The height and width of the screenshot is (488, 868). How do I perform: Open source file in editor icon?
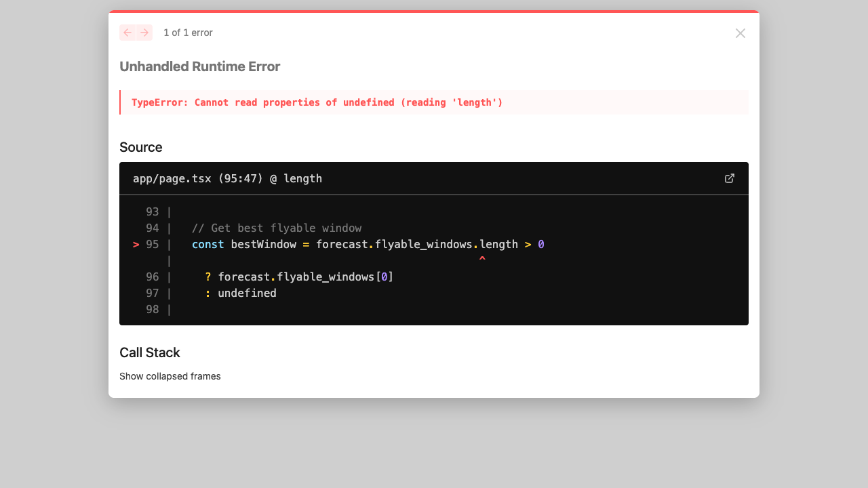(730, 178)
